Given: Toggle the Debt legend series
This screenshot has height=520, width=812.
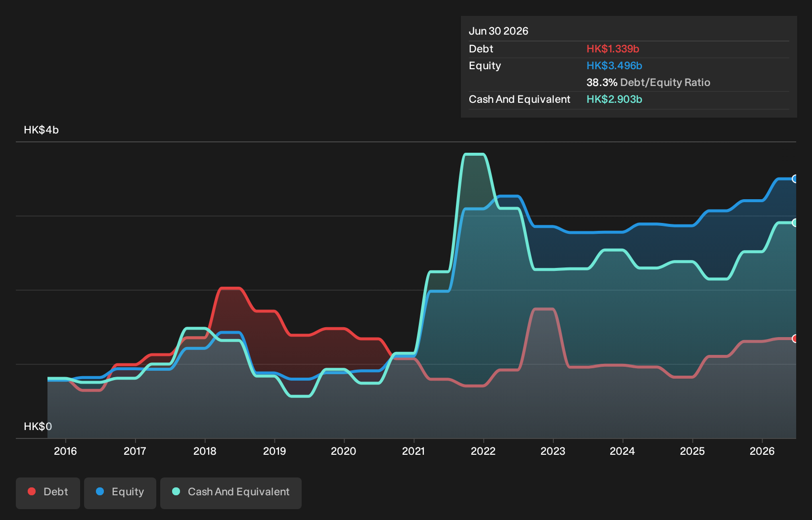Looking at the screenshot, I should coord(48,493).
